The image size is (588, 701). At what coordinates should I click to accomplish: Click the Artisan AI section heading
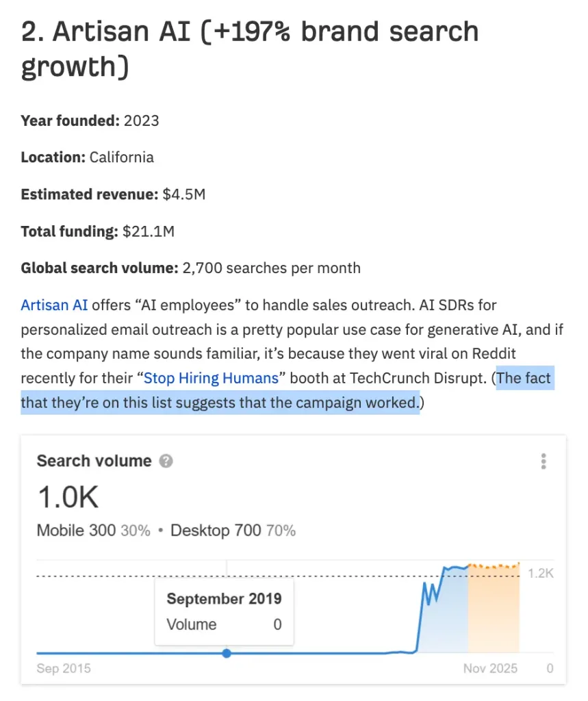click(x=250, y=49)
